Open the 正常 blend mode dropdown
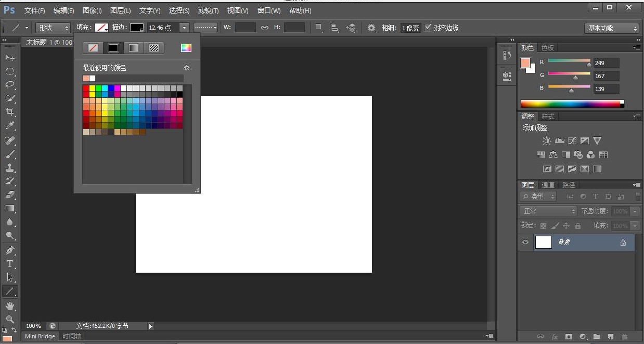Viewport: 644px width, 344px height. (548, 211)
